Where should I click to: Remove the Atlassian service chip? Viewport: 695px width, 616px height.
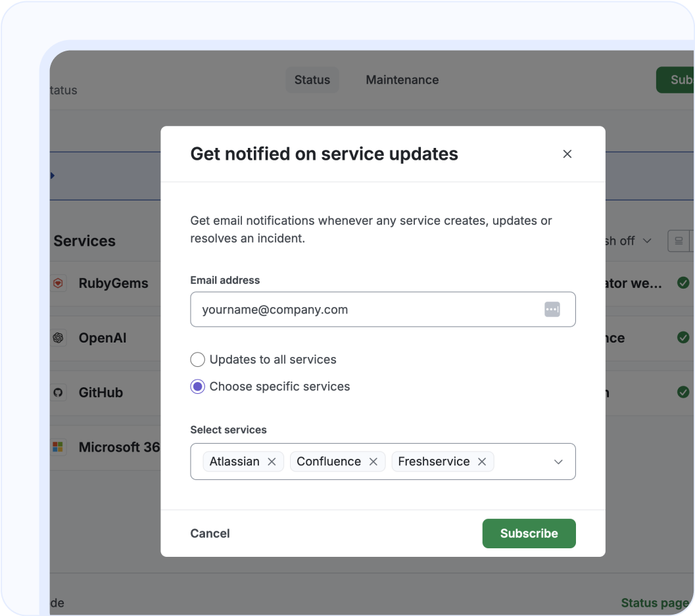coord(272,462)
